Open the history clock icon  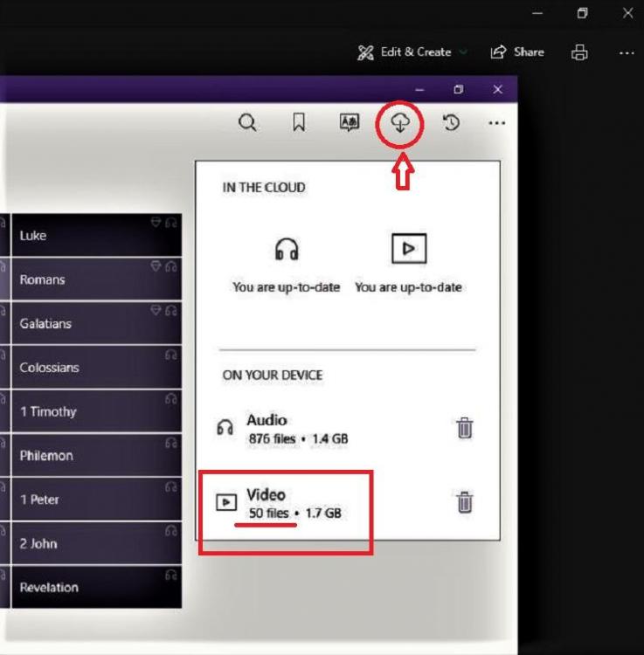click(x=451, y=123)
